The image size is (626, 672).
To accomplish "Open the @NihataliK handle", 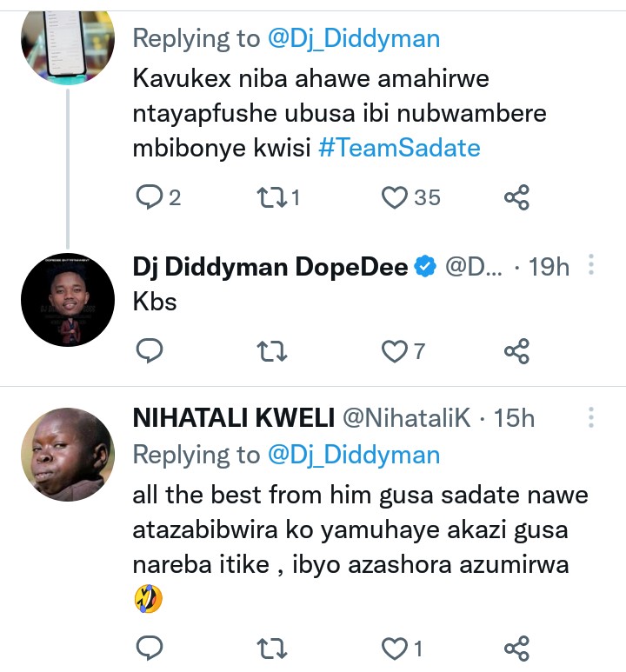I will (407, 418).
